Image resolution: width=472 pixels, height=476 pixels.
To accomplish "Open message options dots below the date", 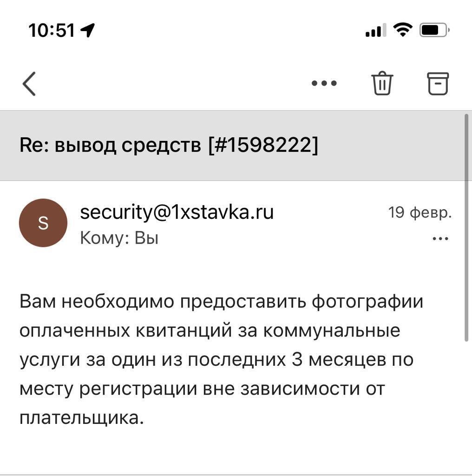I will click(x=440, y=239).
